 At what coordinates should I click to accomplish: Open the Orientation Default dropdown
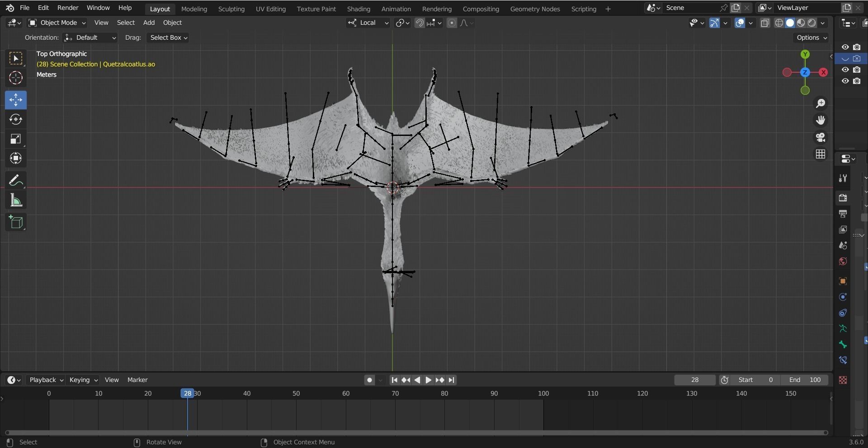click(90, 37)
